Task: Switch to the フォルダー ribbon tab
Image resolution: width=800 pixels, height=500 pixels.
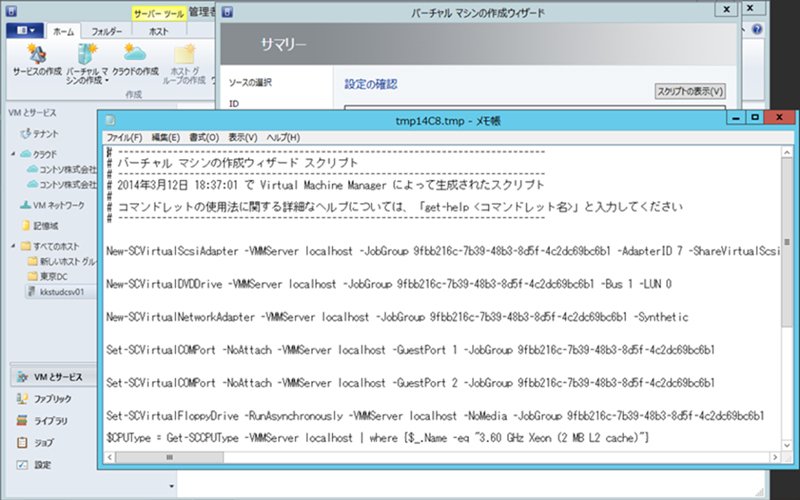Action: (107, 32)
